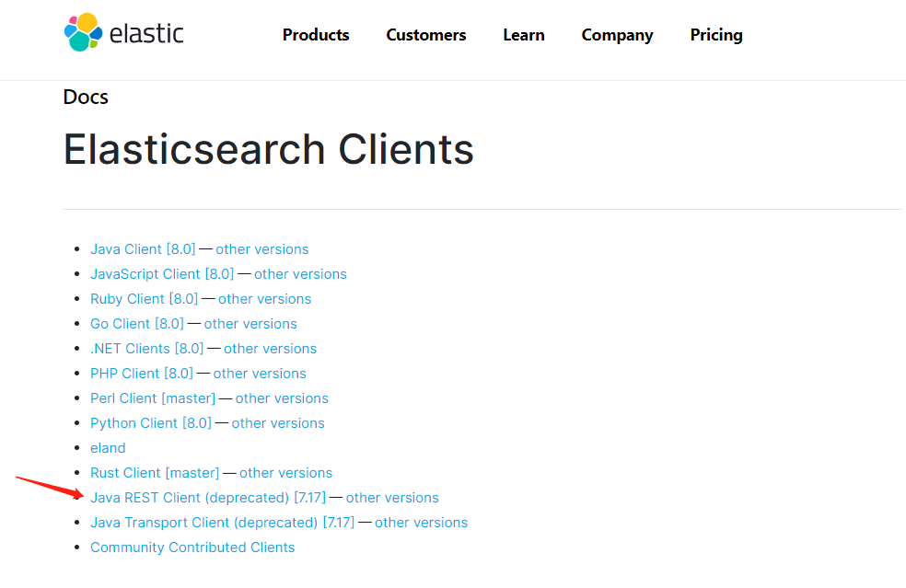Screen dimensions: 906x588
Task: Go to the Pricing page
Action: click(716, 35)
